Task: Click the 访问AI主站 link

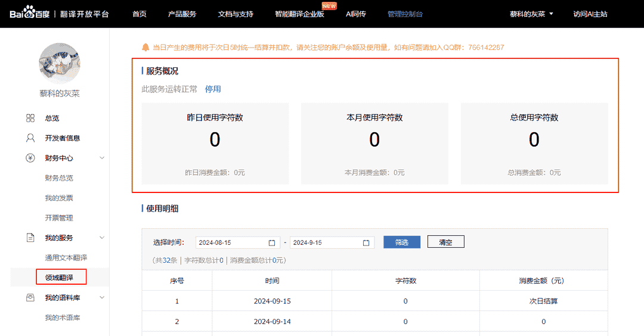Action: 590,14
